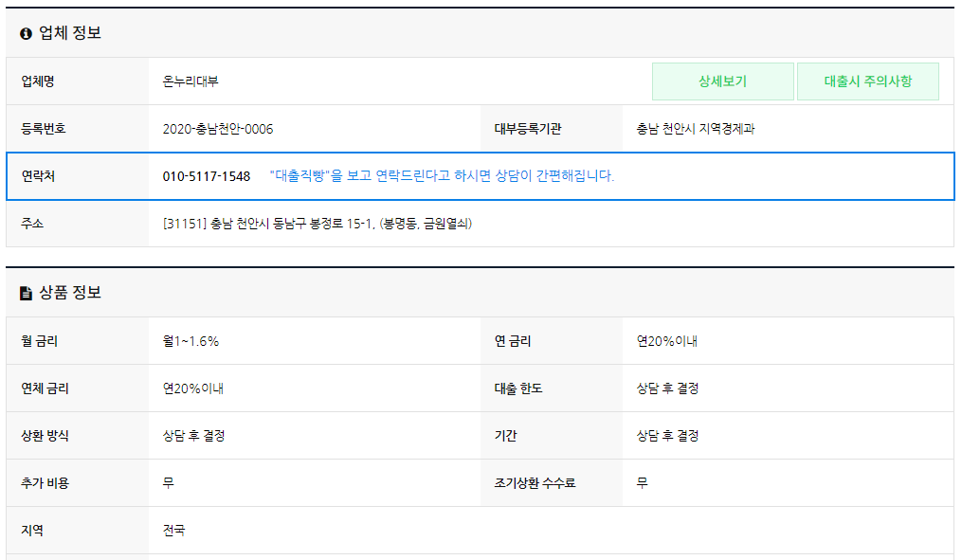Click the 상품 정보 section heading

70,293
